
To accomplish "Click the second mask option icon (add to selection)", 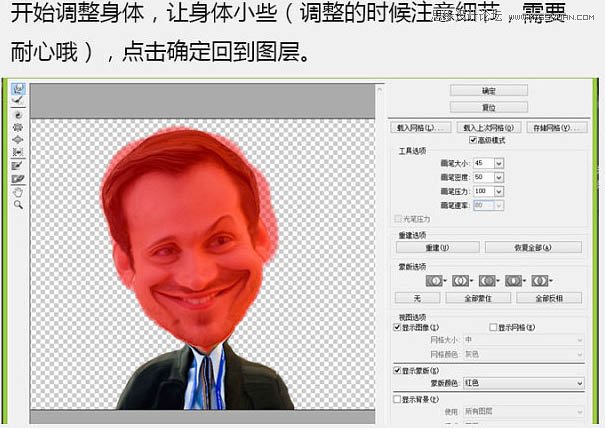I will [462, 281].
